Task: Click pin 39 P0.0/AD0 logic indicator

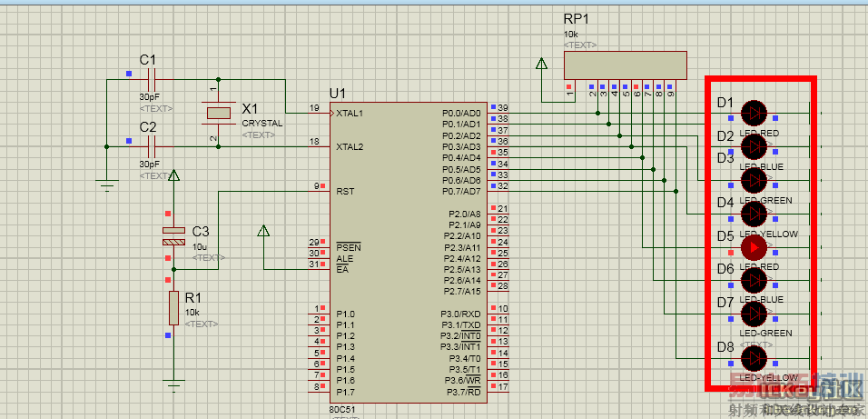Action: [492, 108]
